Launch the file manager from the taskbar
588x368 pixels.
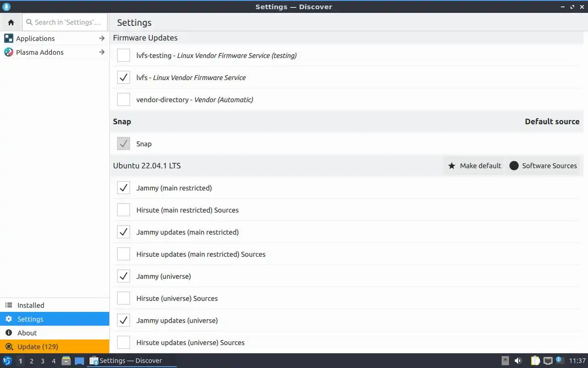[x=66, y=361]
